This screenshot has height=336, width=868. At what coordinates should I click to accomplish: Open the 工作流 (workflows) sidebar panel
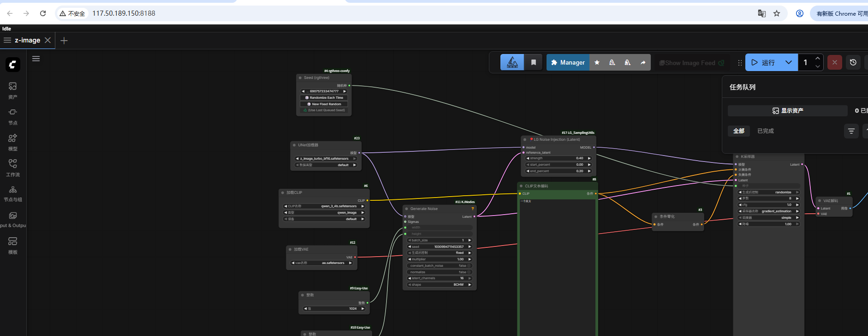[x=13, y=168]
